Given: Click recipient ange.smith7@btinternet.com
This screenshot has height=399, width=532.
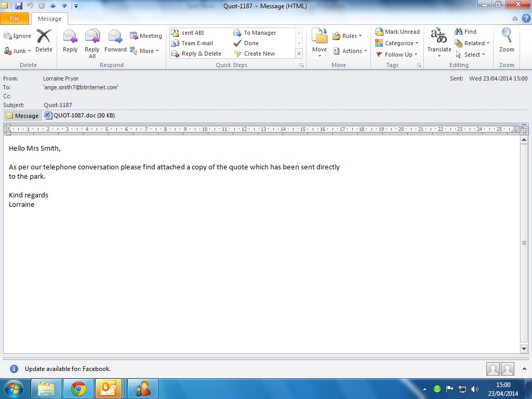Looking at the screenshot, I should 81,87.
